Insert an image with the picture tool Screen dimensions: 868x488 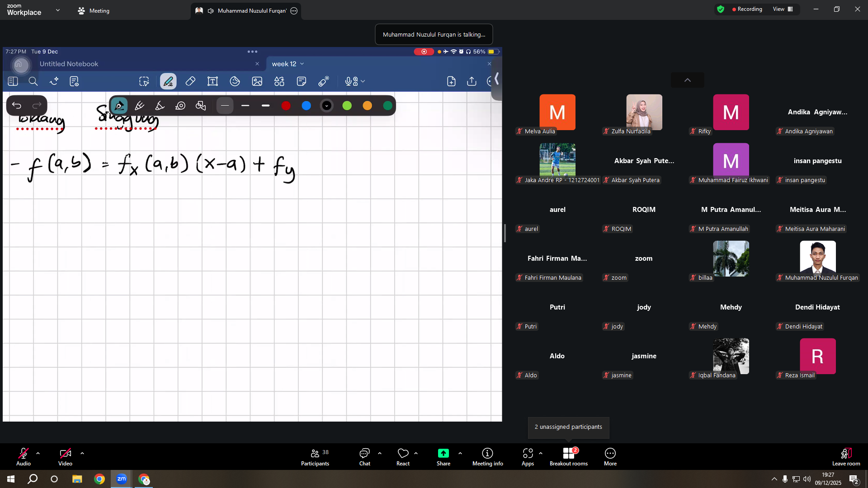[257, 81]
